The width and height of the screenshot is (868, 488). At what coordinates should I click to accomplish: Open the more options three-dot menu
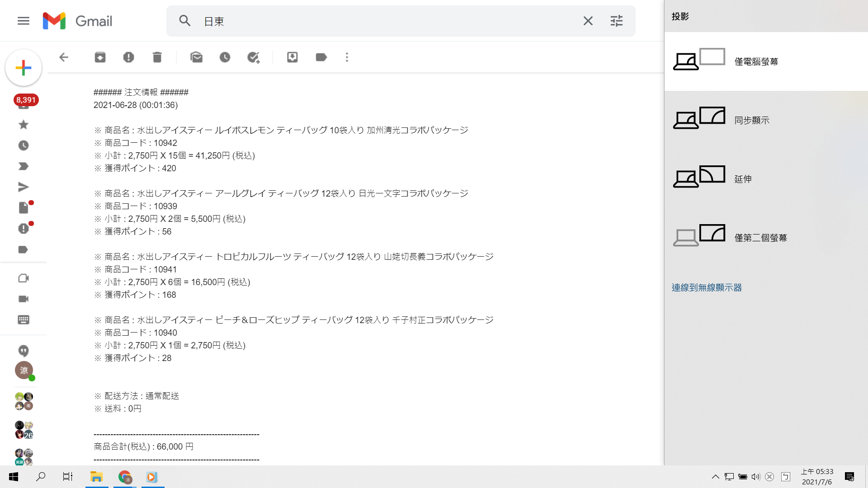coord(347,57)
